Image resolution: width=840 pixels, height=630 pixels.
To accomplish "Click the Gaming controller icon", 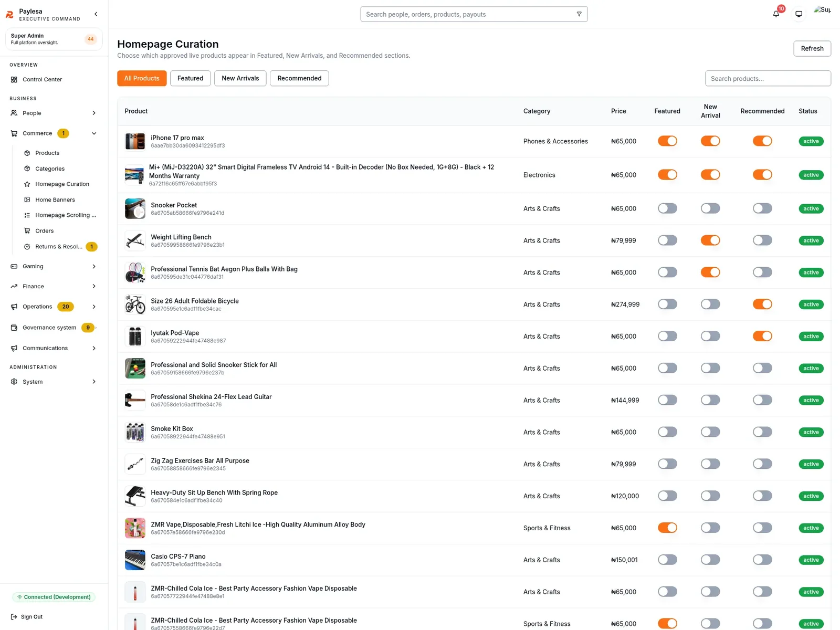I will (14, 267).
